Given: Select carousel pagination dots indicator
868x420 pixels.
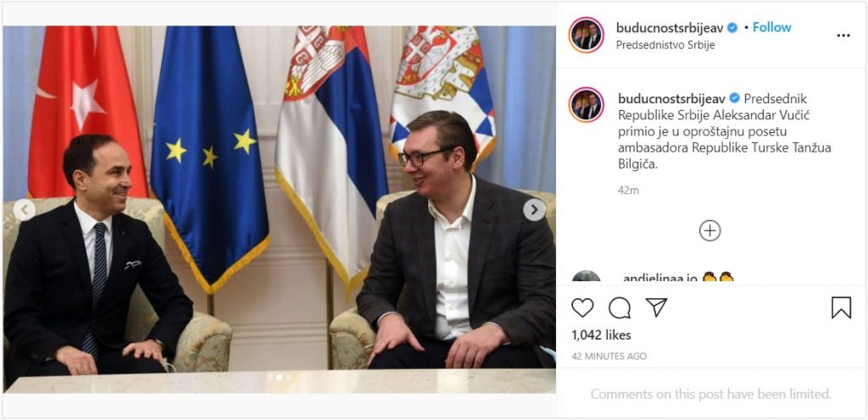Looking at the screenshot, I should [279, 377].
